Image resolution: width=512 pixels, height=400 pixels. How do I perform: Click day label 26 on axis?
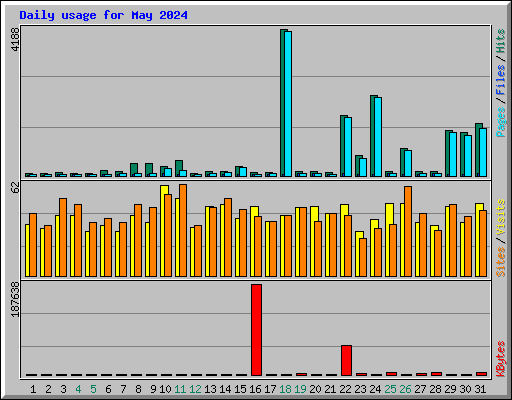(405, 389)
